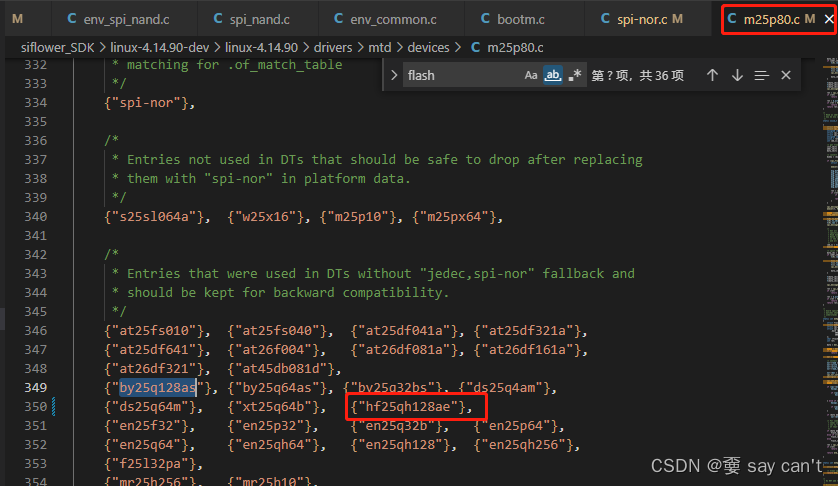
Task: Click the "en25p64" string
Action: [516, 426]
